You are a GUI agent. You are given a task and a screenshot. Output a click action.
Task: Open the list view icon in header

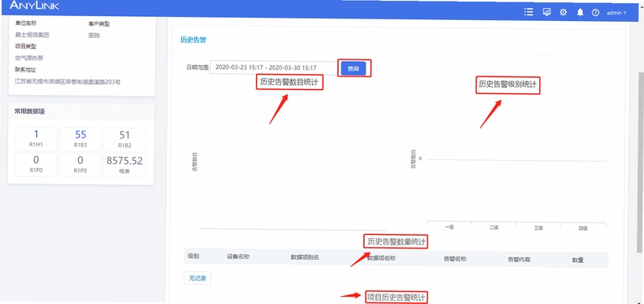pyautogui.click(x=529, y=12)
